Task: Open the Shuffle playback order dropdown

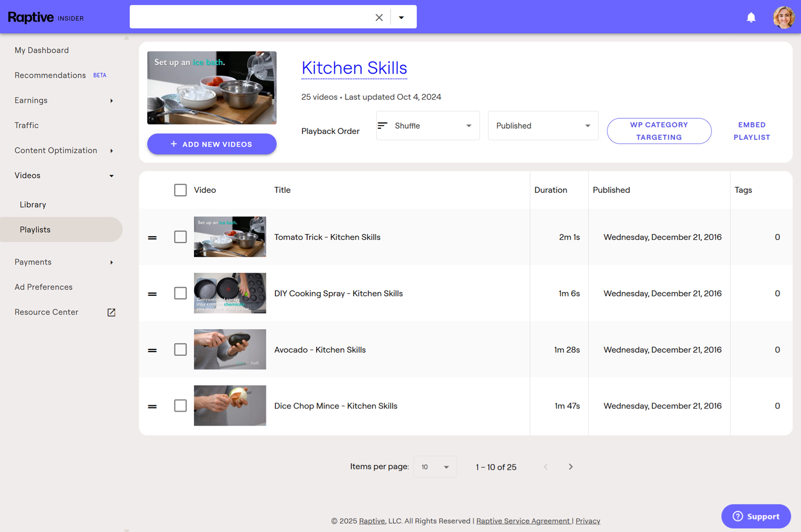Action: pos(428,126)
